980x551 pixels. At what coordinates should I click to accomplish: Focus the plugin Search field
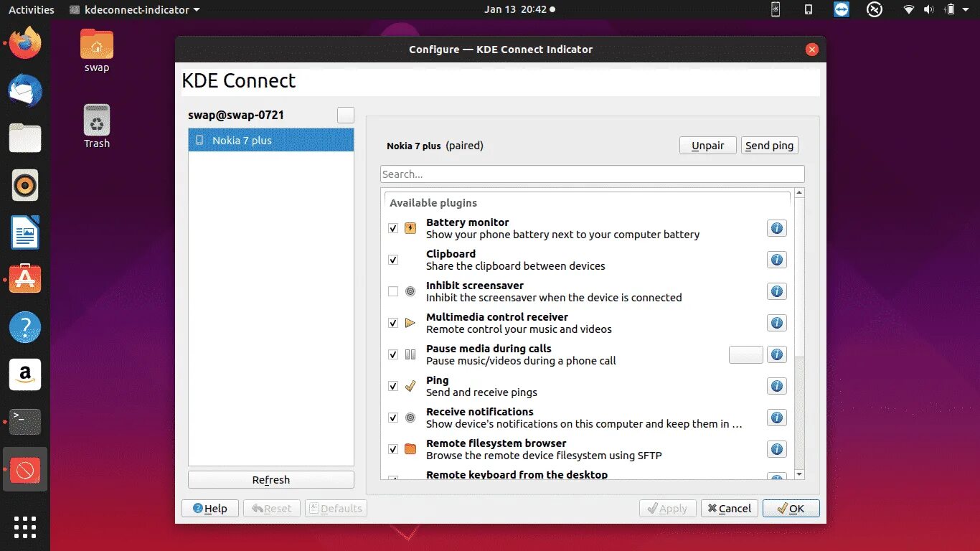pos(593,174)
